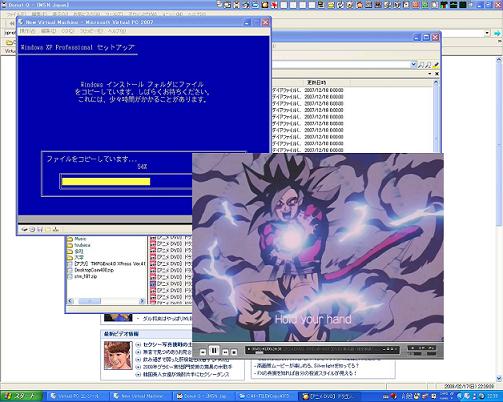The height and width of the screenshot is (402, 503).
Task: Click the folder tree's left scroll arrow
Action: click(x=71, y=301)
